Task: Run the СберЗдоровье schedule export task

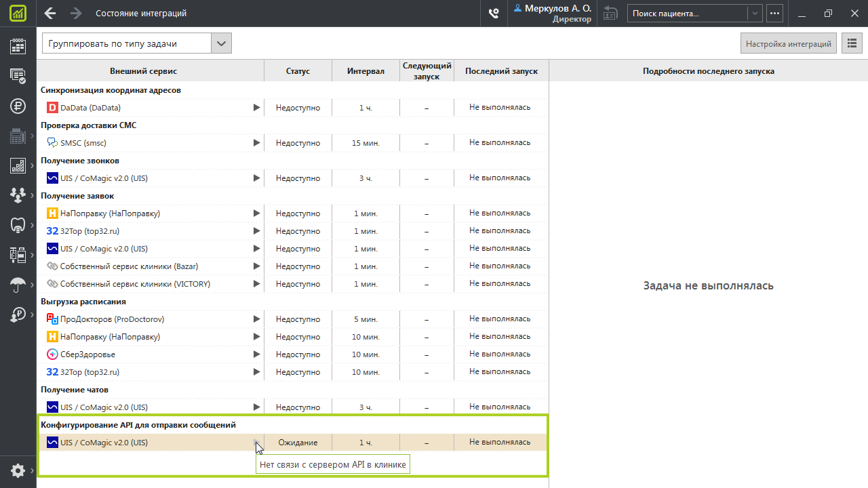Action: pos(256,354)
